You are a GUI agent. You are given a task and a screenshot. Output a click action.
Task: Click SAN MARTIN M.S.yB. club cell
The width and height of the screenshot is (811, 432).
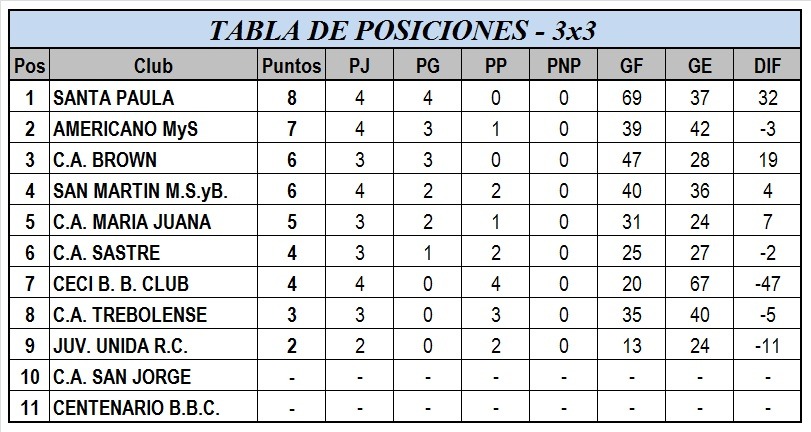154,190
